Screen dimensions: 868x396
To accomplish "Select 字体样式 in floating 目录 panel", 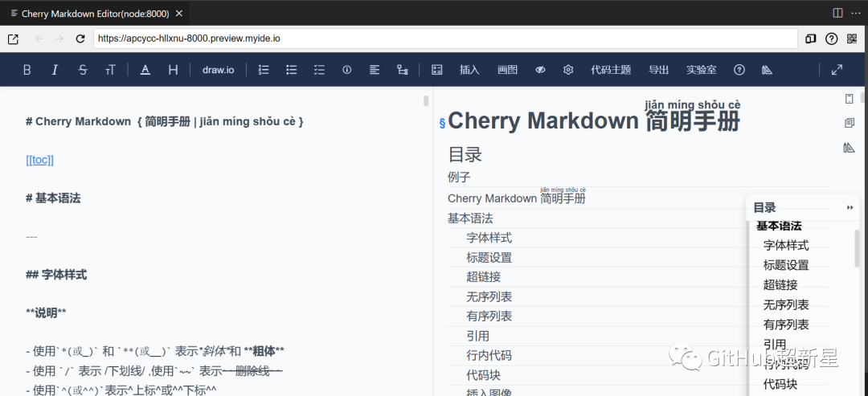I will click(x=786, y=246).
